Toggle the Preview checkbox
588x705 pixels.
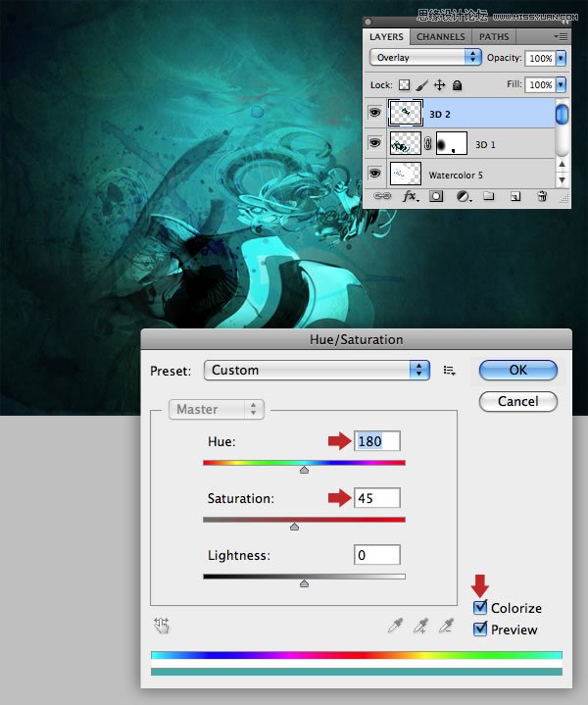click(x=479, y=629)
